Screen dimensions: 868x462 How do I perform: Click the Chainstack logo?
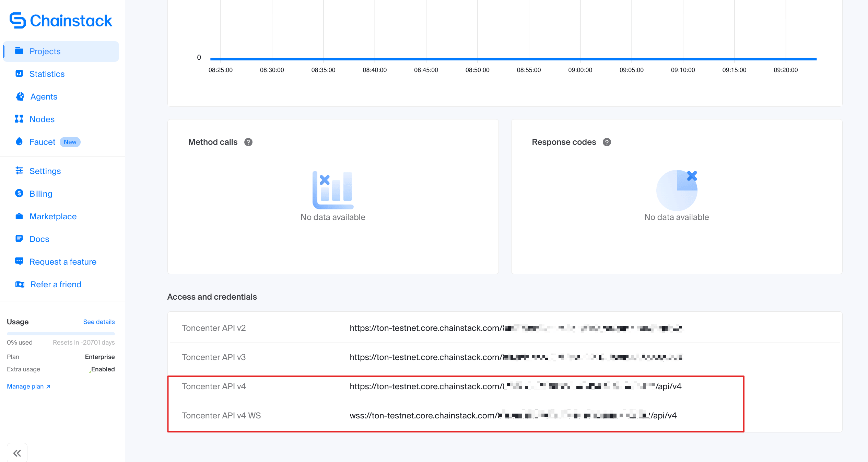click(x=61, y=21)
